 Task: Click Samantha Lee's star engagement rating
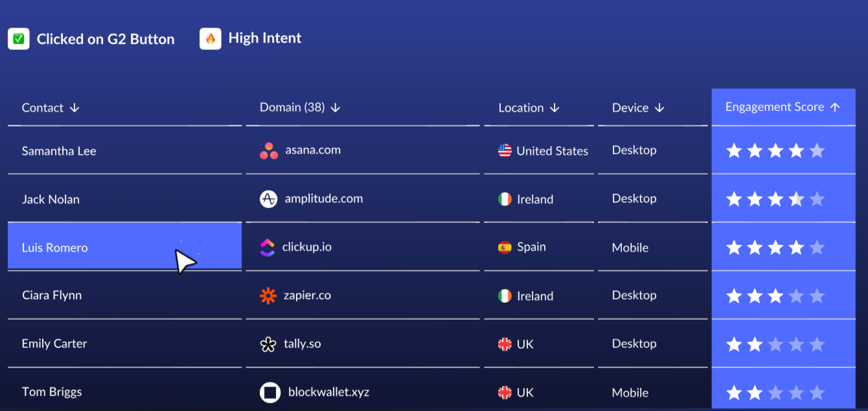[775, 151]
